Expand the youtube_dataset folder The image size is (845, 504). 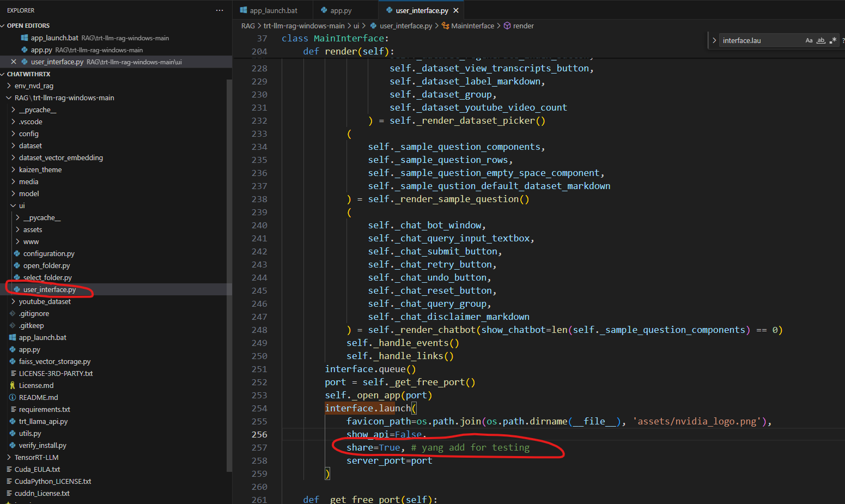pyautogui.click(x=13, y=301)
